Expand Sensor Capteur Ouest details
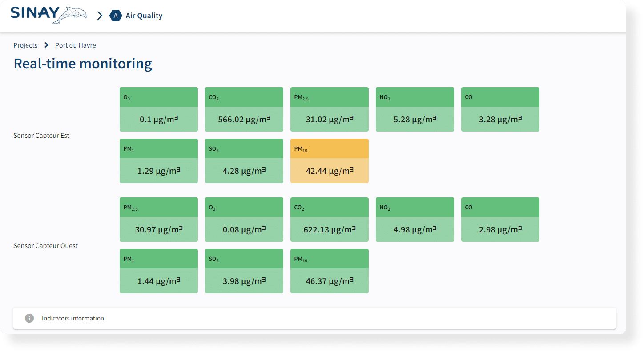 45,245
